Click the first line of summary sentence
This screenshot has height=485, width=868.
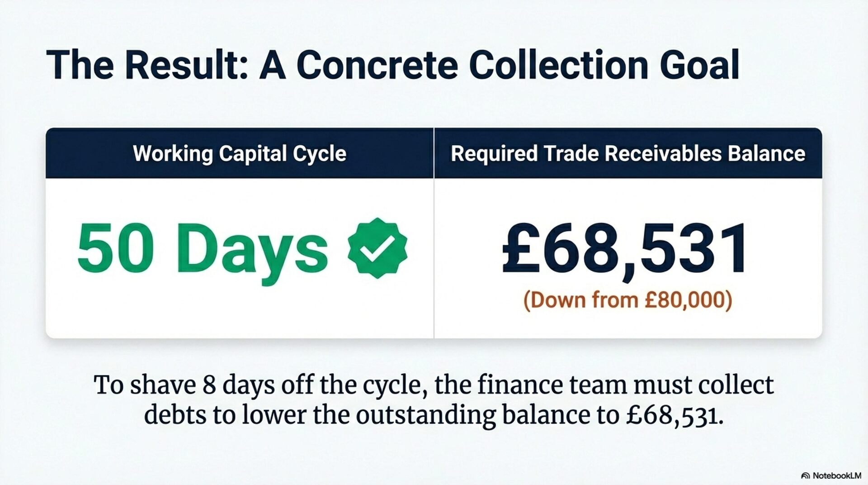point(434,385)
